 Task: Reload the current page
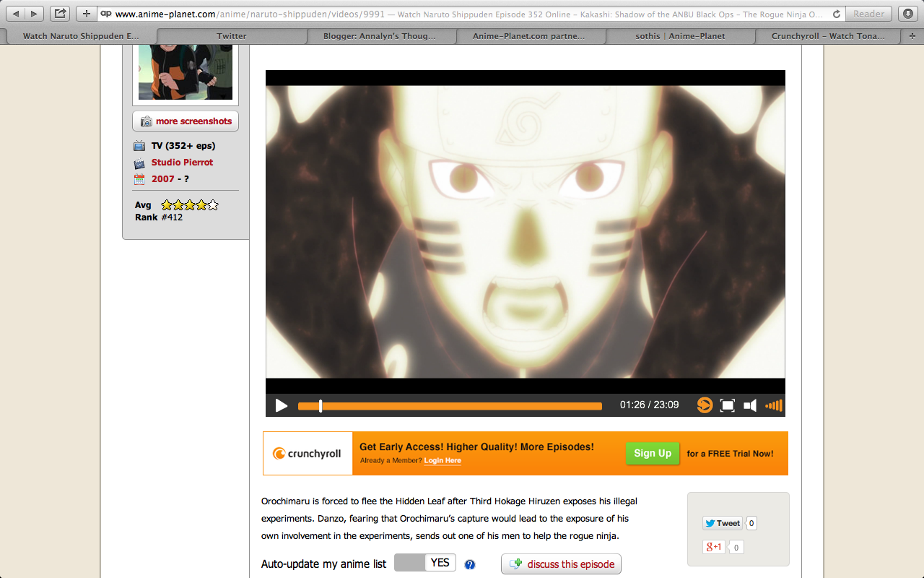coord(836,14)
